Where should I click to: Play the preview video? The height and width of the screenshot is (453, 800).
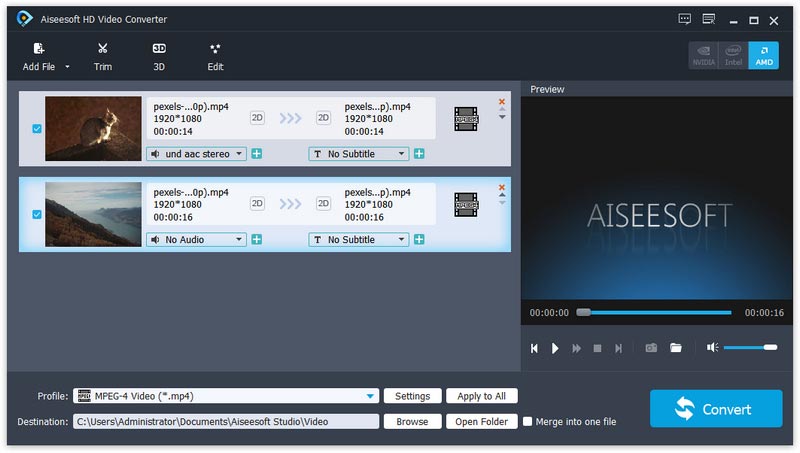555,348
